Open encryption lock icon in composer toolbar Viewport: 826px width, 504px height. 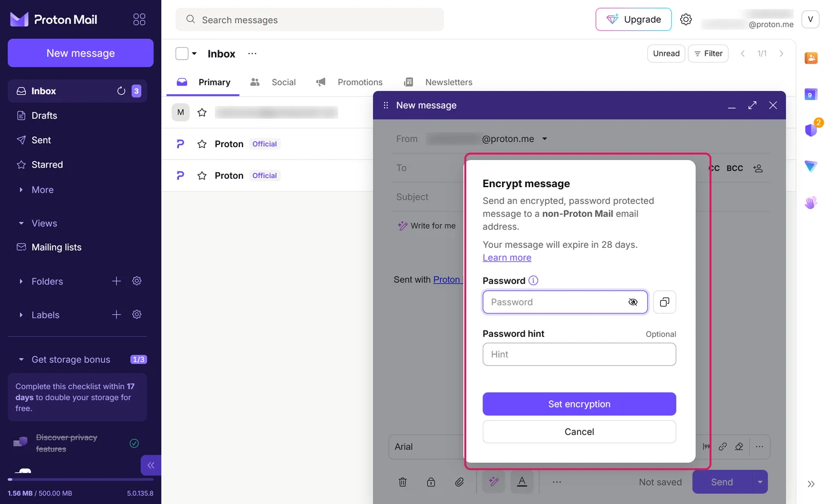[x=431, y=481]
